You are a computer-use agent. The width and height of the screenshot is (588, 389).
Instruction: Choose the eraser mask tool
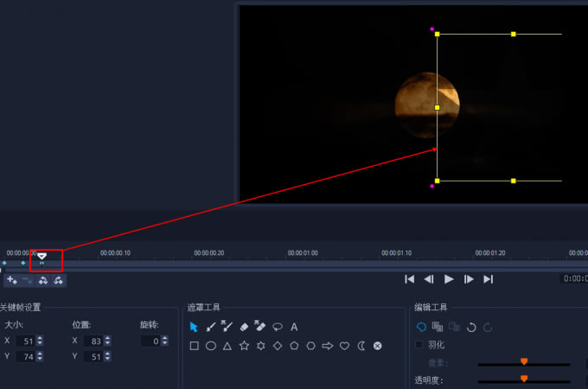244,327
